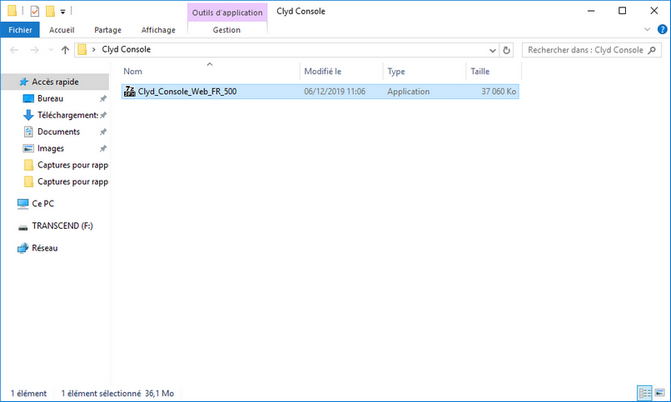This screenshot has width=671, height=402.
Task: Click the pin icon beside Bureau
Action: tap(103, 99)
